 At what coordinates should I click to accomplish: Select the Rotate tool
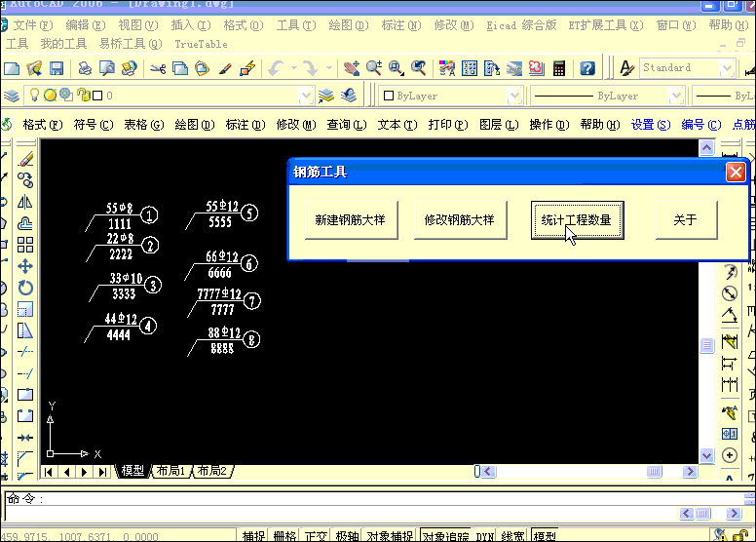25,289
